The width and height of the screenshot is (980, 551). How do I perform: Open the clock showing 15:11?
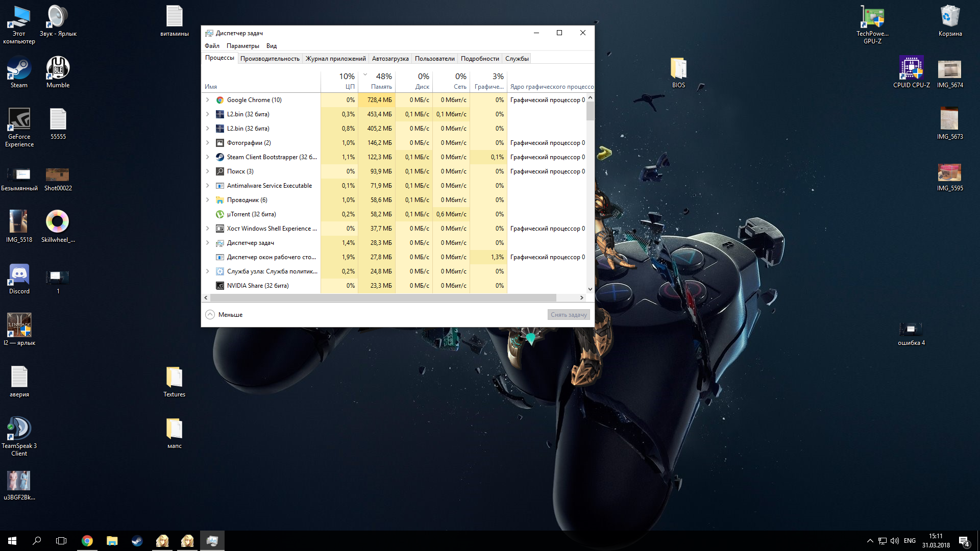[x=936, y=541]
